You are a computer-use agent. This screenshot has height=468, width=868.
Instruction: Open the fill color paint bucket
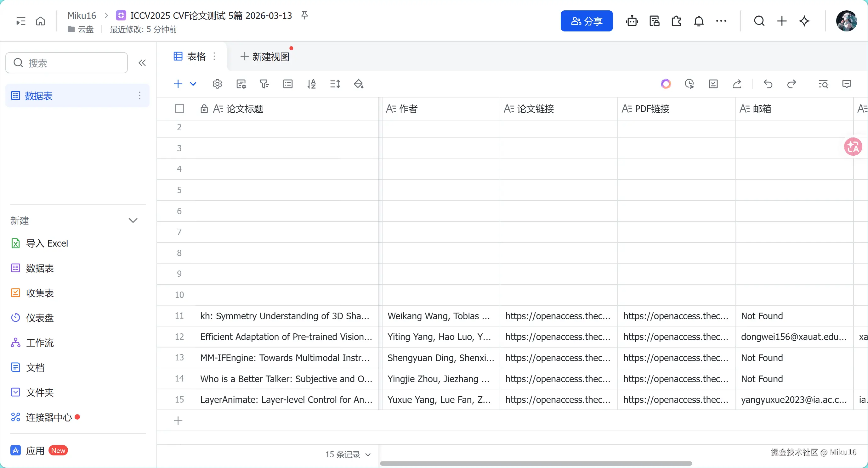click(x=359, y=84)
